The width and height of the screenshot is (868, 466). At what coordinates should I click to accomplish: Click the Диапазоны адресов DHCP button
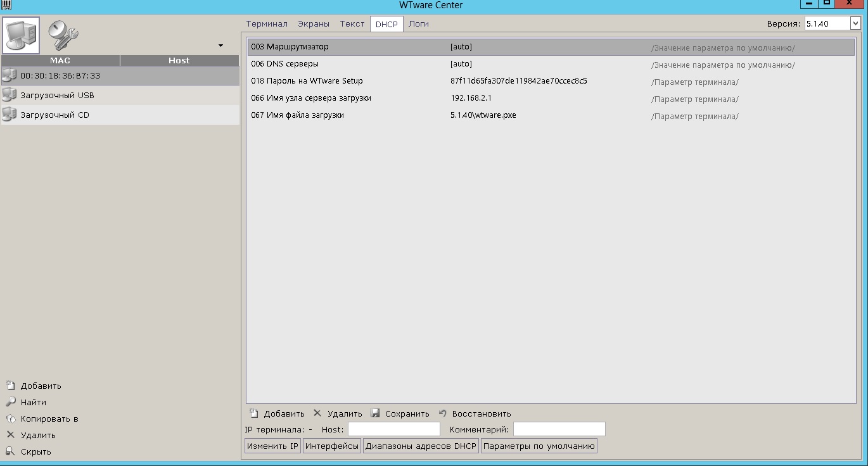[x=421, y=446]
